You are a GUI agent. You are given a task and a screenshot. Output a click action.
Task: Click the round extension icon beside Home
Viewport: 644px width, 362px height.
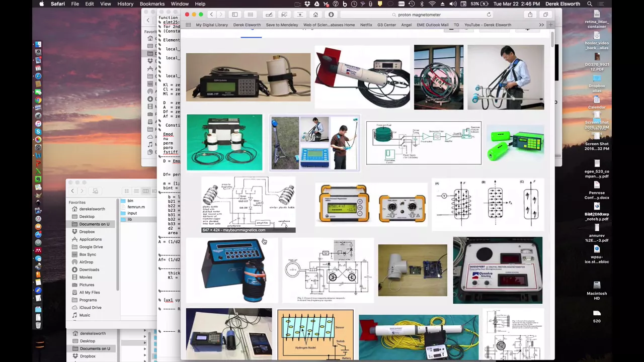[331, 15]
